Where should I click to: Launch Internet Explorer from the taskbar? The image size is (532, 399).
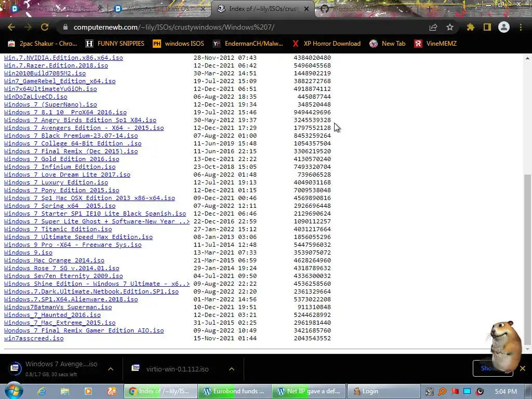[x=42, y=391]
